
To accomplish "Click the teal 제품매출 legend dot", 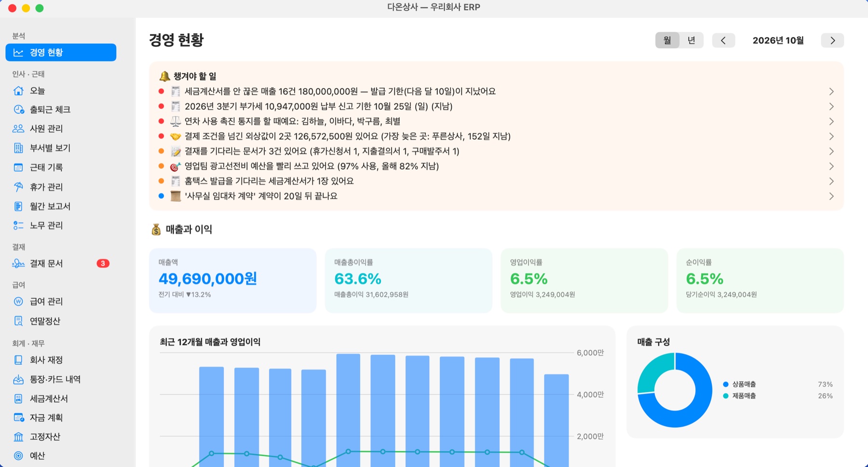I will [x=726, y=396].
